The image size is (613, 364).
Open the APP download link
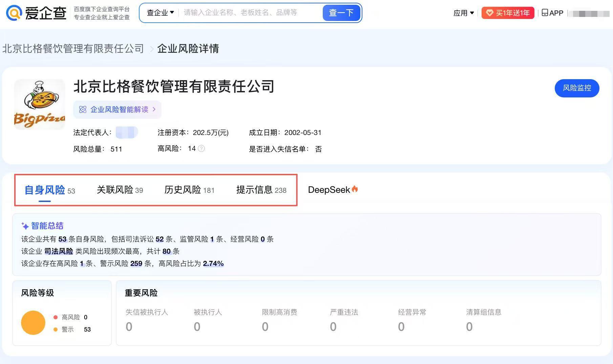tap(552, 13)
